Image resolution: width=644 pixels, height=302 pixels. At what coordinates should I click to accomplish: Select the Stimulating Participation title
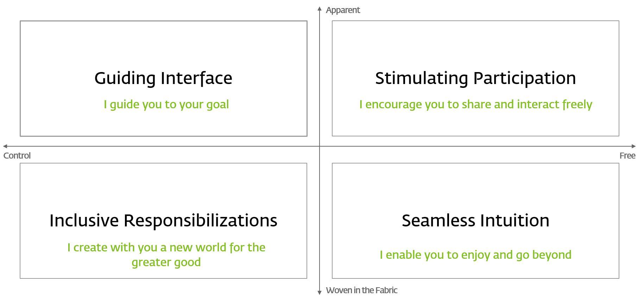[475, 78]
